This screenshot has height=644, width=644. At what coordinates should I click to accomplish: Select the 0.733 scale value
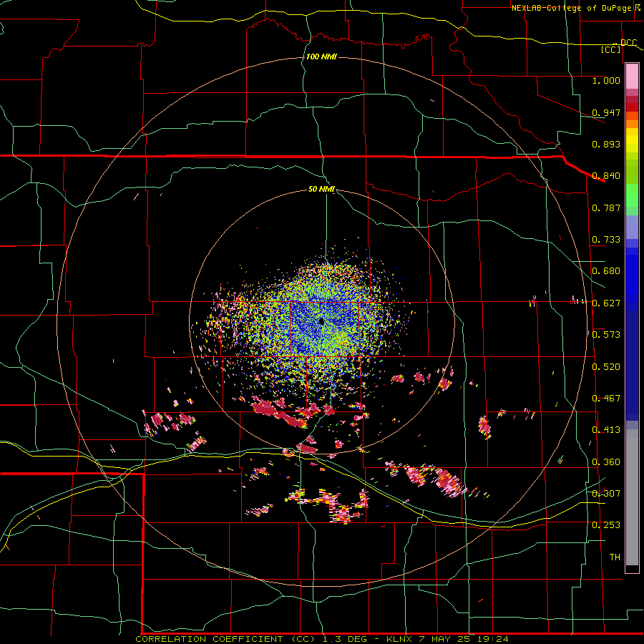click(x=606, y=240)
